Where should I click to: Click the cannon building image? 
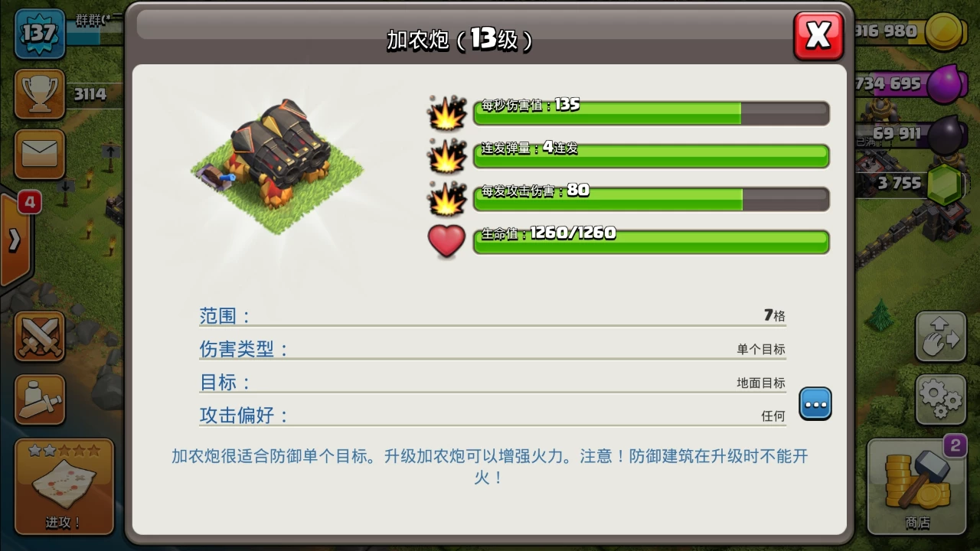point(277,166)
